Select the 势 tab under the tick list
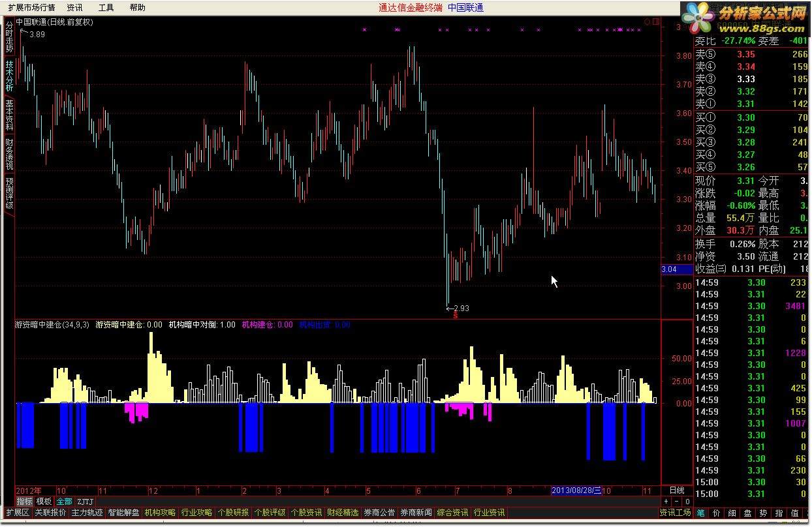This screenshot has height=527, width=812. tap(764, 513)
